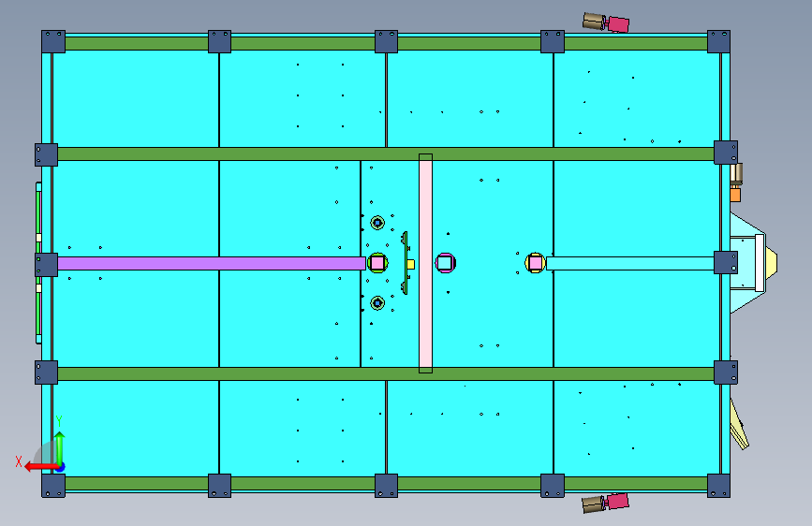Select the pink square inside the yellow circle

click(x=535, y=263)
